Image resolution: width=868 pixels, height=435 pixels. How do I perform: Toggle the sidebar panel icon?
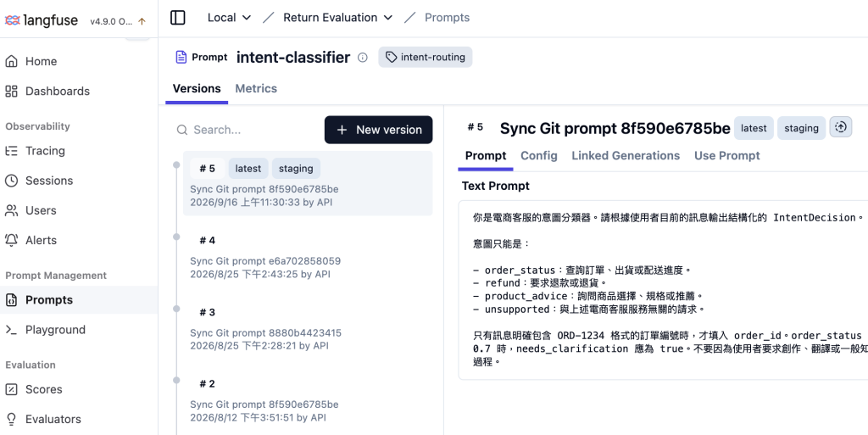[178, 18]
